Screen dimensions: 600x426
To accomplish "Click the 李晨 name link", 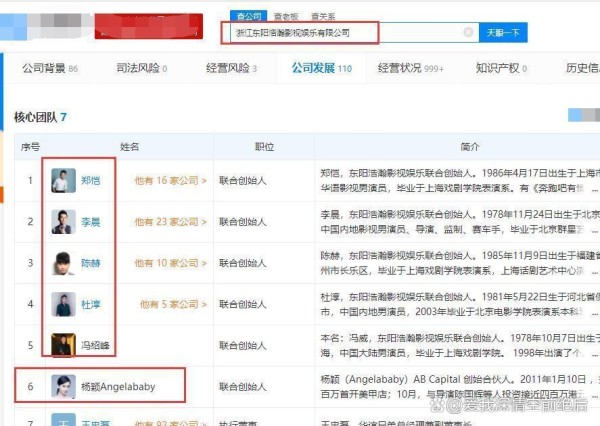I will pyautogui.click(x=91, y=222).
